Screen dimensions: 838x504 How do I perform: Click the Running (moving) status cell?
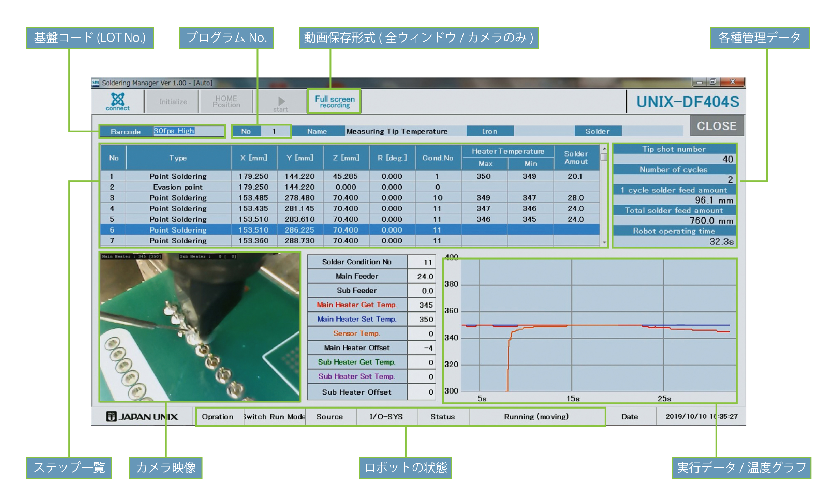[x=536, y=417]
